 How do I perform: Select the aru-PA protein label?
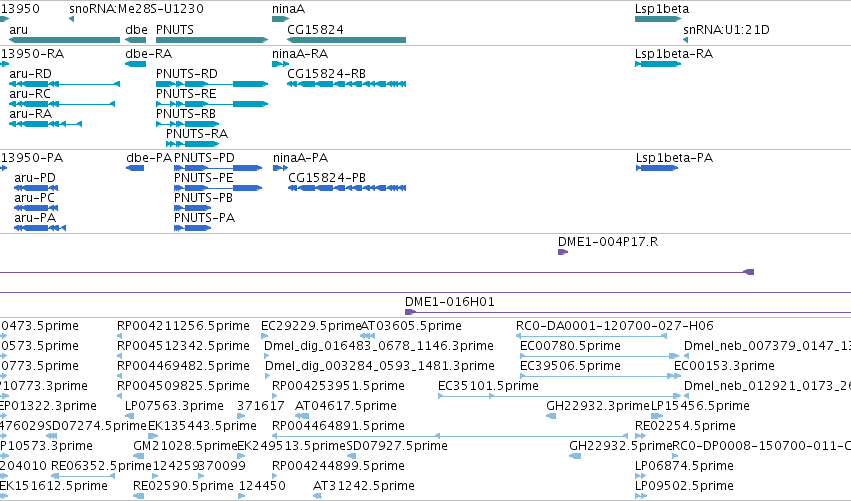[x=35, y=218]
